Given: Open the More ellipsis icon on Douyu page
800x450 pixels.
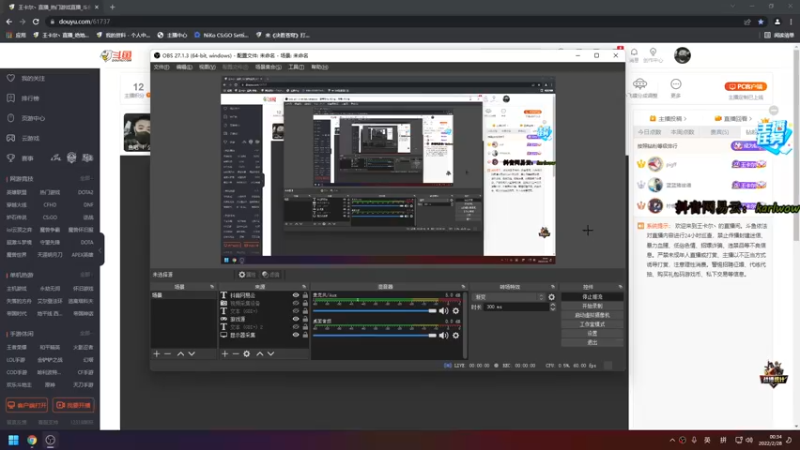Looking at the screenshot, I should (x=676, y=84).
